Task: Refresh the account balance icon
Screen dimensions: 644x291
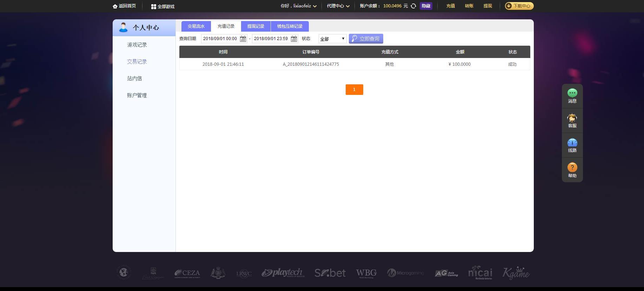Action: pyautogui.click(x=413, y=6)
